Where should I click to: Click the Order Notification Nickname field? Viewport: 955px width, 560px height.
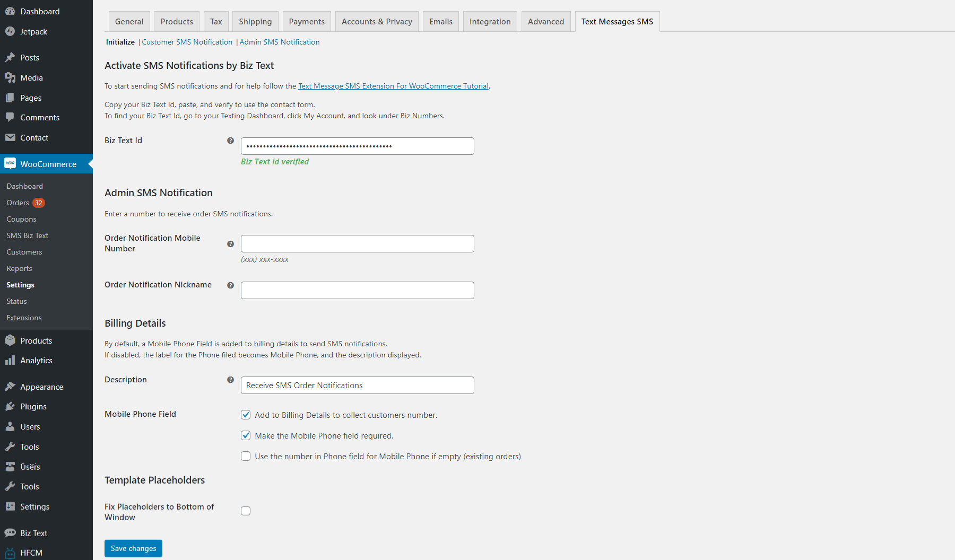tap(358, 290)
